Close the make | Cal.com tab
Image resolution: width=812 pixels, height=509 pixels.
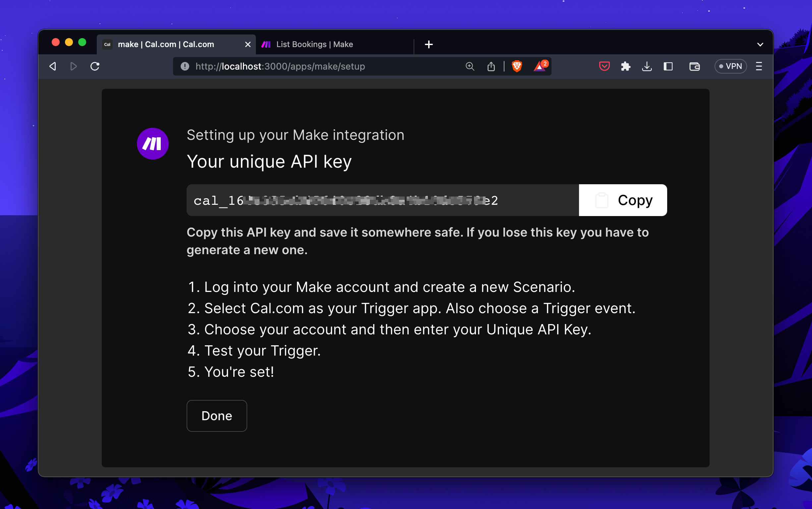coord(248,44)
